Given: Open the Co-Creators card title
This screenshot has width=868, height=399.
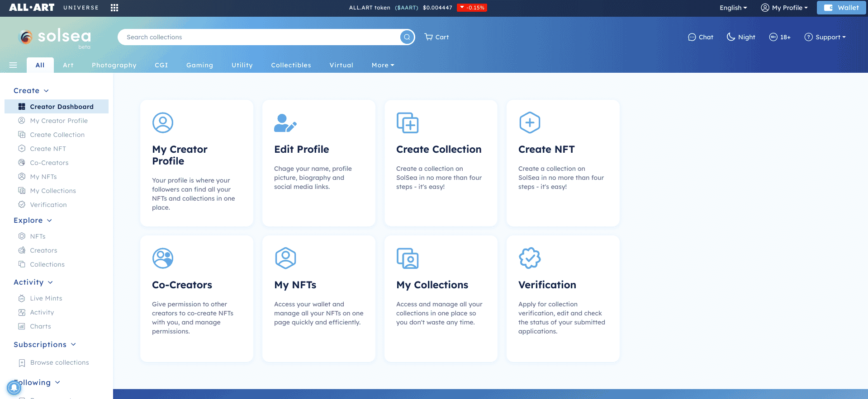Looking at the screenshot, I should (x=182, y=285).
